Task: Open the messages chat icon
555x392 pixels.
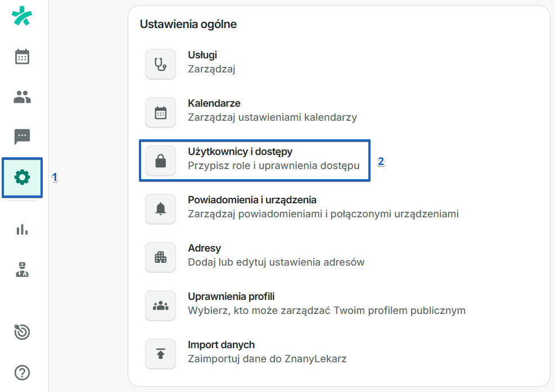Action: pyautogui.click(x=22, y=137)
